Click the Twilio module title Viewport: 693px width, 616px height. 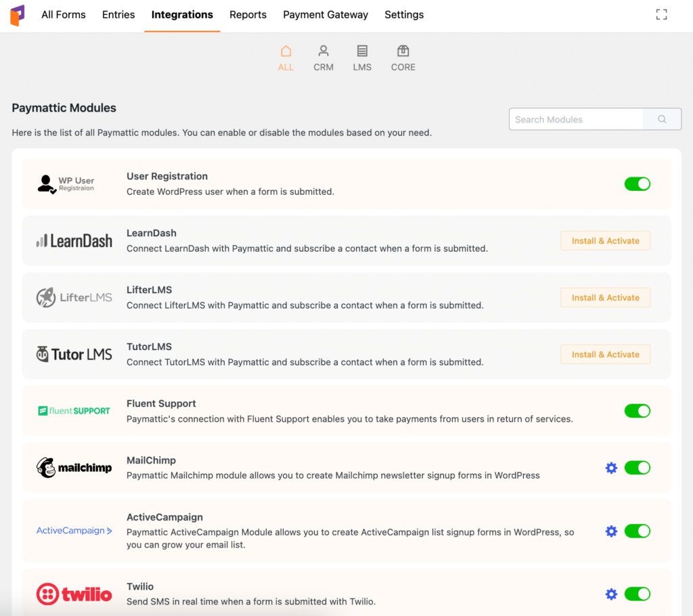point(140,586)
